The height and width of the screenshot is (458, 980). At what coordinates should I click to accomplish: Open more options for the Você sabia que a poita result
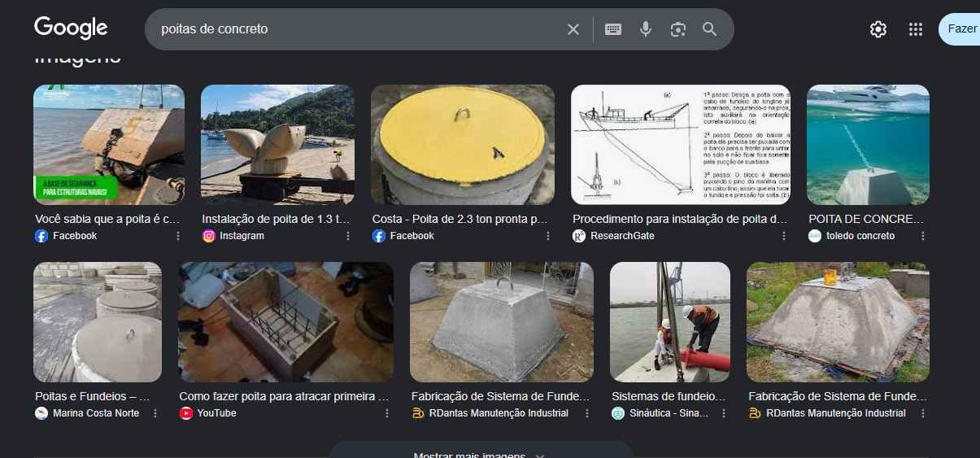pyautogui.click(x=178, y=236)
